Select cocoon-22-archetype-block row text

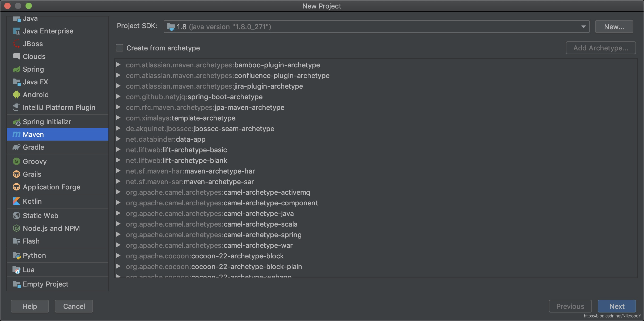pyautogui.click(x=205, y=256)
